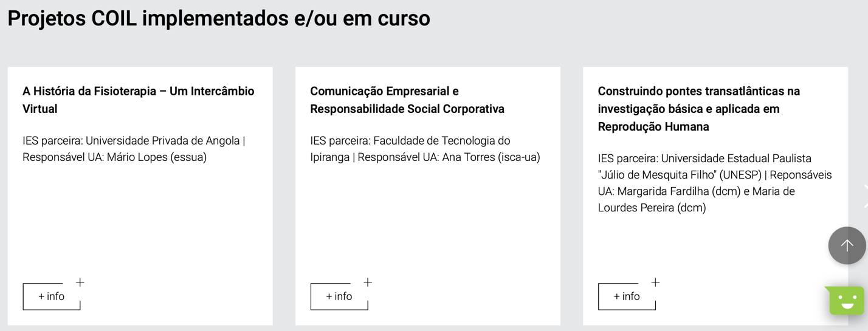Click Lourdes Pereira (dcm) text line
868x331 pixels.
point(652,208)
